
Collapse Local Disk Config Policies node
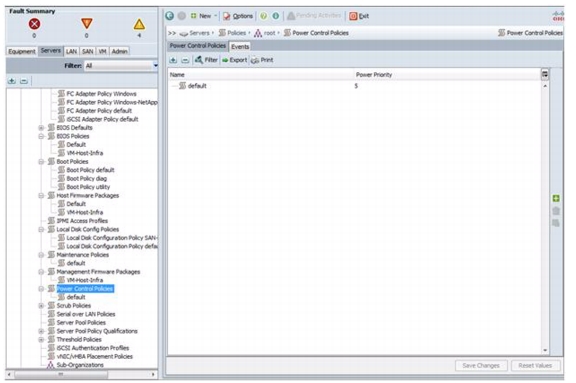pos(41,230)
